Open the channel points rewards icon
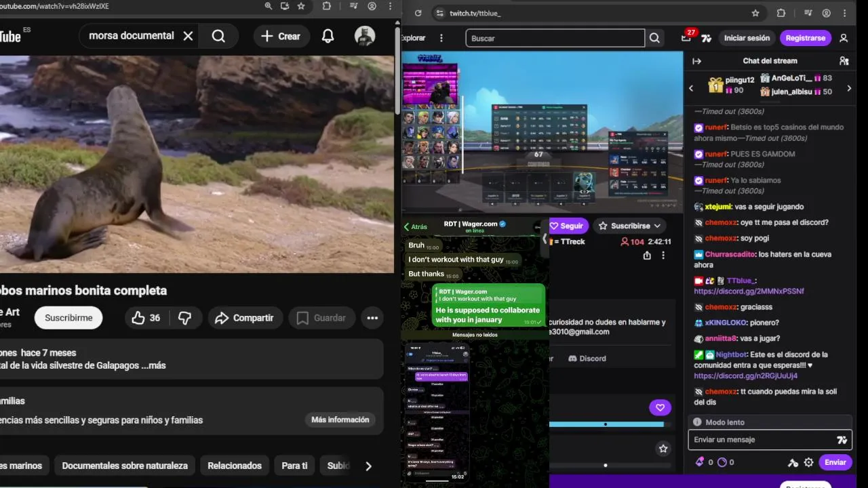This screenshot has height=488, width=868. [722, 462]
